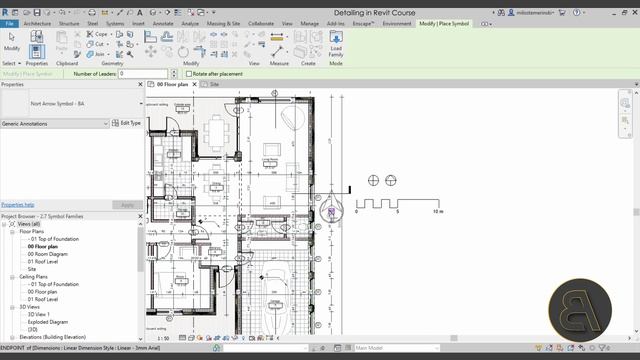
Task: Select 00 Room Diagram in Floor Plans
Action: coord(47,254)
